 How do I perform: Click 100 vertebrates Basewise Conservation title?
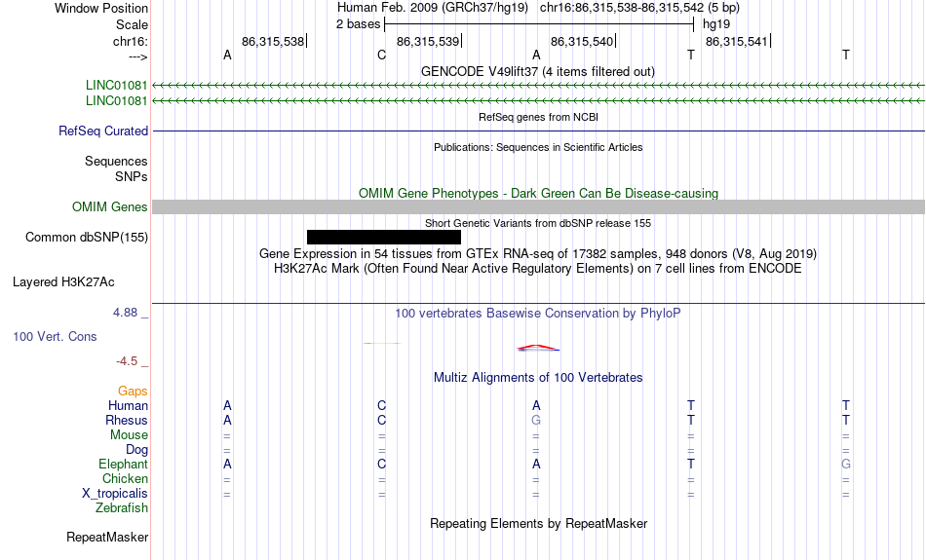pos(538,314)
